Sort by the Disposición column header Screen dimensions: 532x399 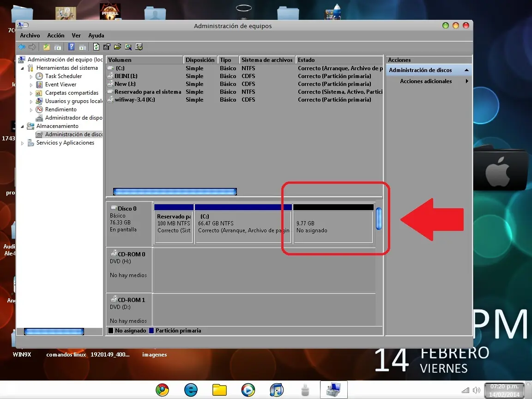200,60
